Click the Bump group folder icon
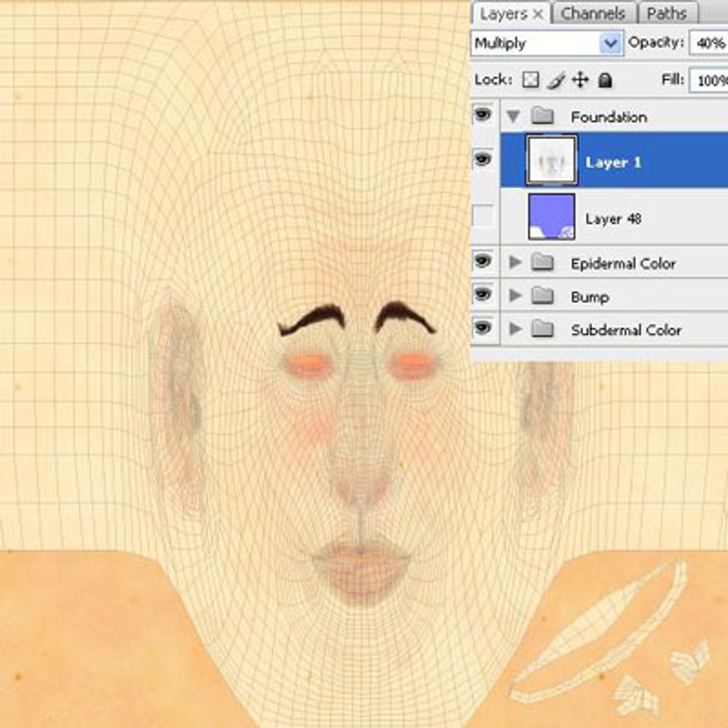The height and width of the screenshot is (728, 728). (542, 295)
